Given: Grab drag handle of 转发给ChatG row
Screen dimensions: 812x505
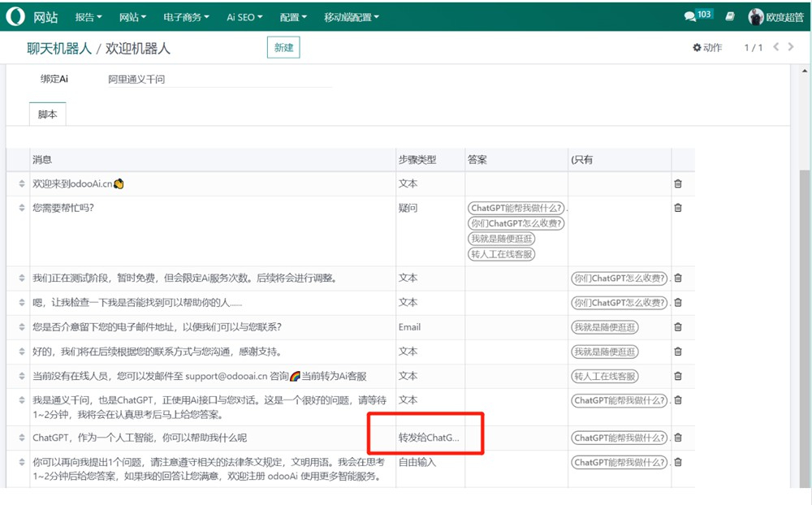Looking at the screenshot, I should click(x=22, y=438).
